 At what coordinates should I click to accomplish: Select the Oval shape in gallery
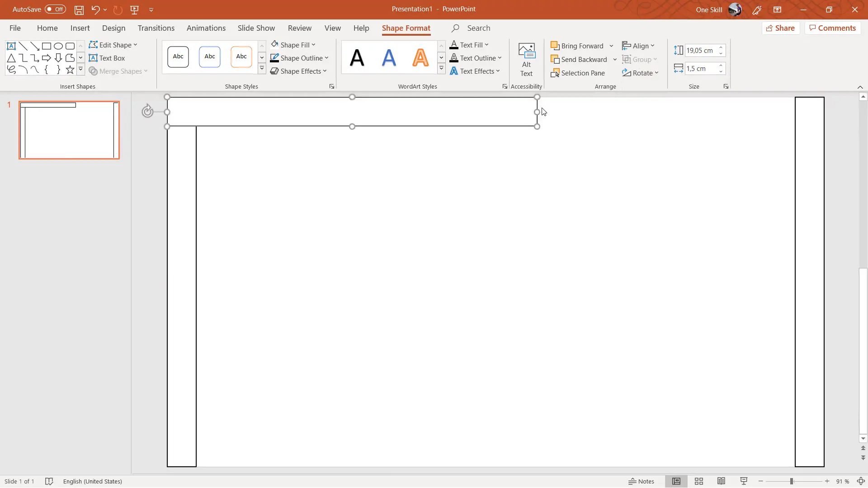tap(58, 46)
